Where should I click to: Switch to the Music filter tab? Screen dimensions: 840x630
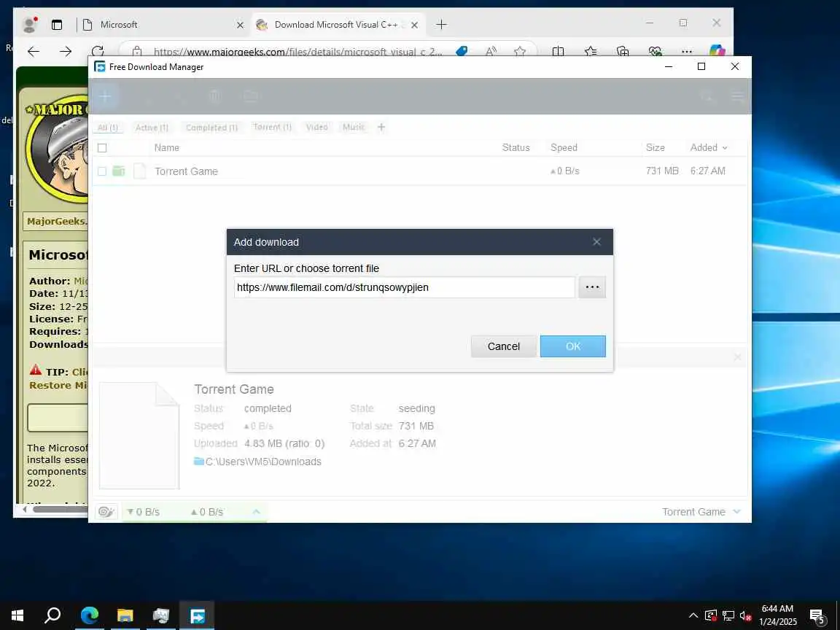click(x=354, y=127)
